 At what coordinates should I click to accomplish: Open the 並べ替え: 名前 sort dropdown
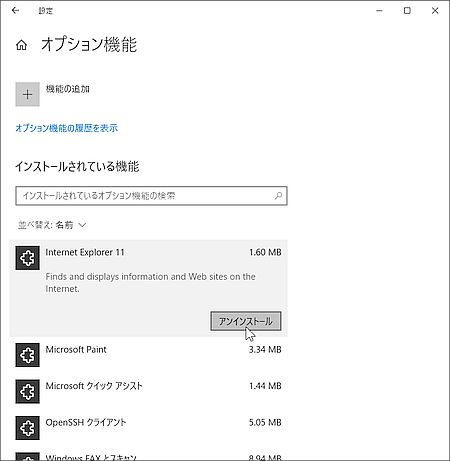(x=52, y=225)
